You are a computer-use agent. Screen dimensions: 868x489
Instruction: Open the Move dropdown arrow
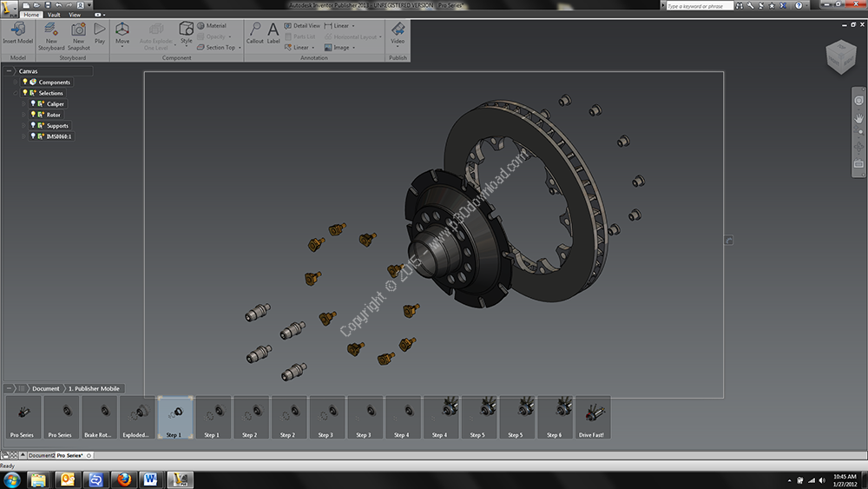pos(122,47)
